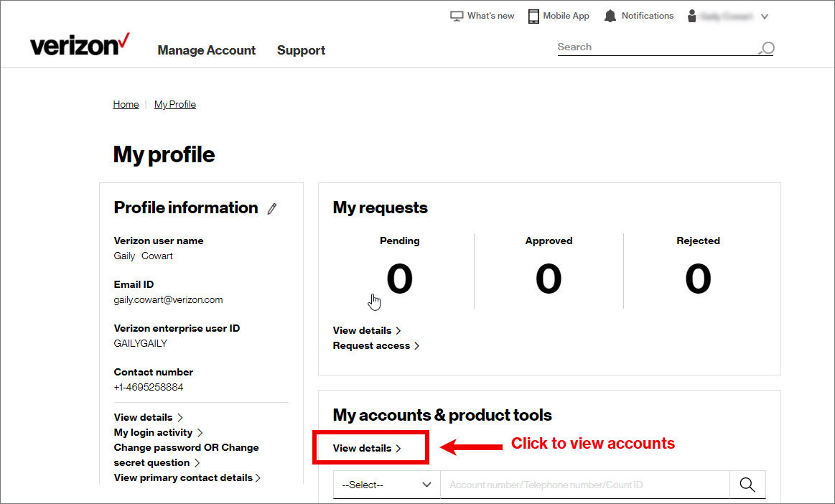Click the Pending requests count
This screenshot has height=504, width=835.
pyautogui.click(x=399, y=278)
